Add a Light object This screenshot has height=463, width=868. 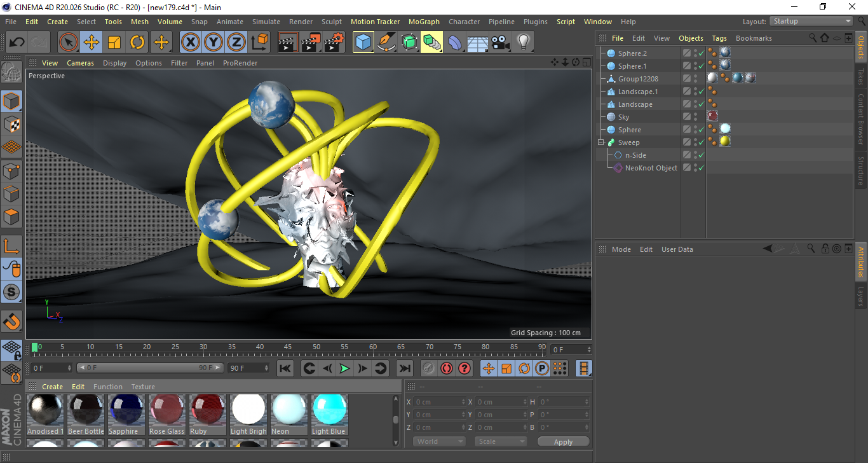coord(523,43)
